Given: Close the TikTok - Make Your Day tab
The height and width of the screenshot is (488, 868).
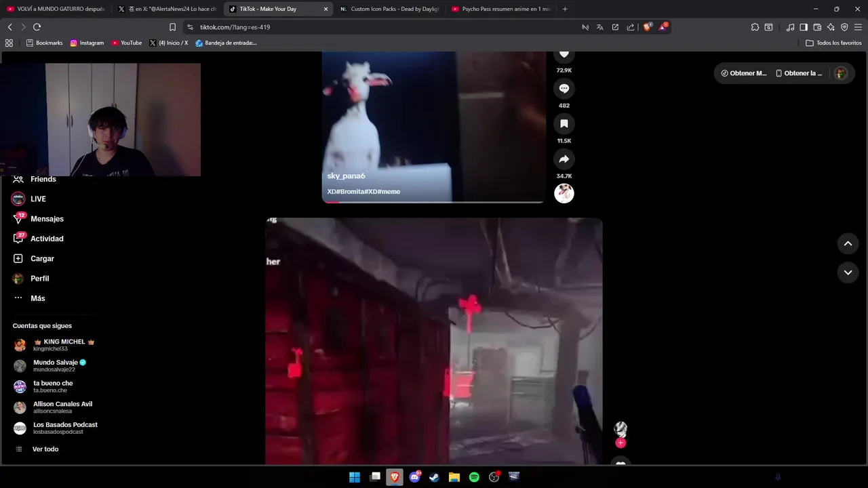Looking at the screenshot, I should [325, 9].
